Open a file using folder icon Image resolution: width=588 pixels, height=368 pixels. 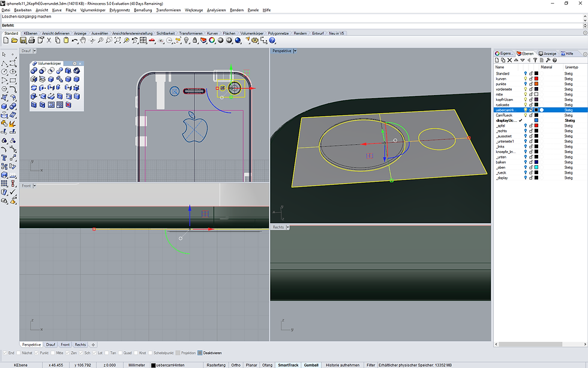coord(14,40)
